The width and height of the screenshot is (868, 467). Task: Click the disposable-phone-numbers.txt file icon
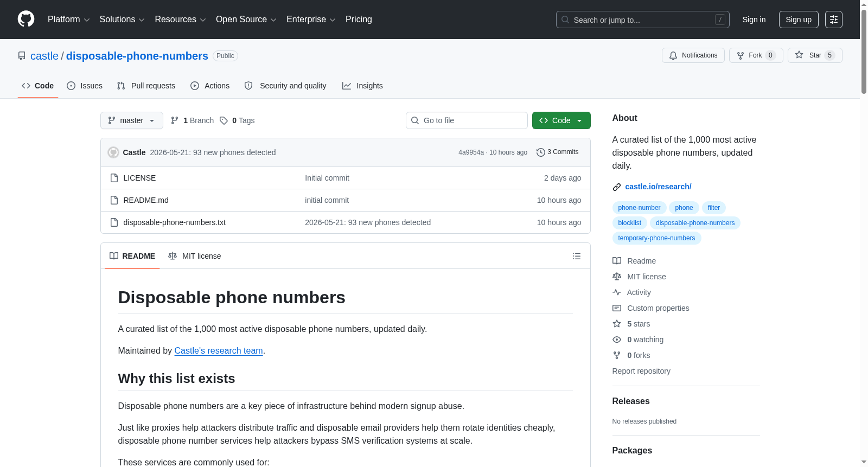[x=114, y=222]
